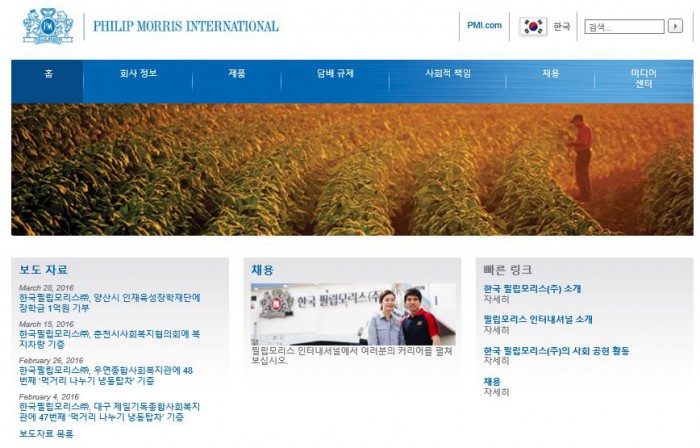Open the February 26 우면종합사회복지관 press release
This screenshot has width=700, height=448.
105,375
